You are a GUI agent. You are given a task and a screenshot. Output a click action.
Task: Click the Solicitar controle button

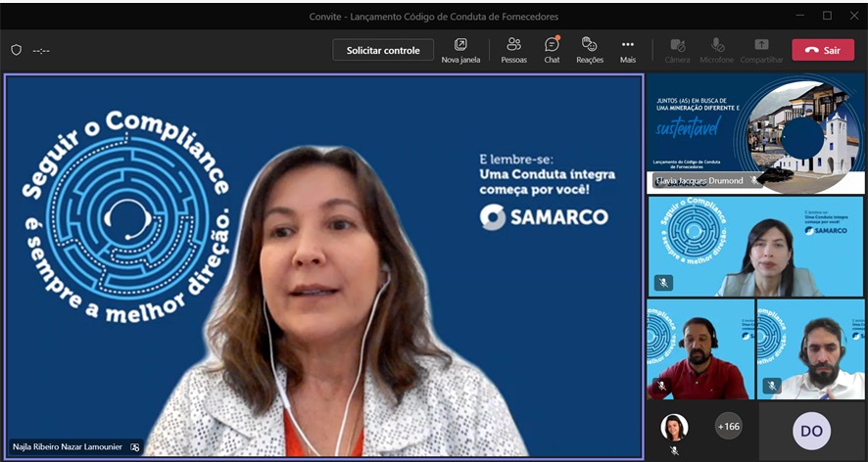tap(383, 50)
